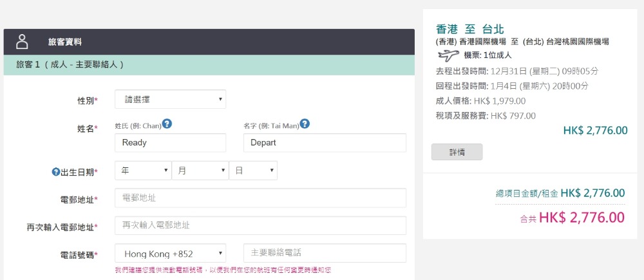
Task: Click the help icon beside 名字 label
Action: 305,124
